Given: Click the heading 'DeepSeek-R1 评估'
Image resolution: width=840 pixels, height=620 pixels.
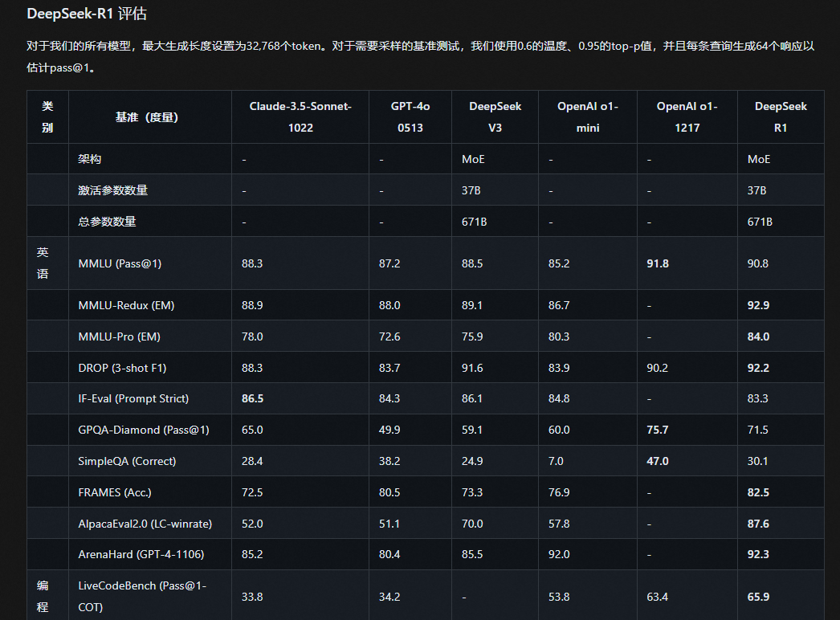Looking at the screenshot, I should click(x=87, y=14).
